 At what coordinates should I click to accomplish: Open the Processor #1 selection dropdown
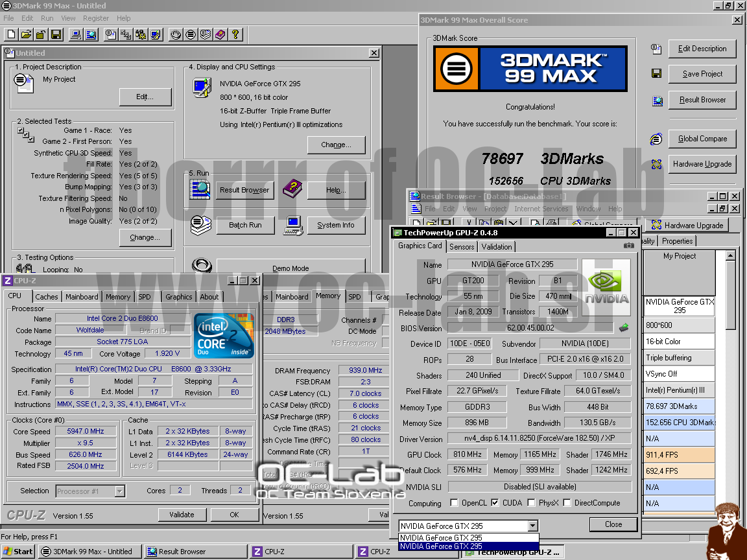coord(119,491)
